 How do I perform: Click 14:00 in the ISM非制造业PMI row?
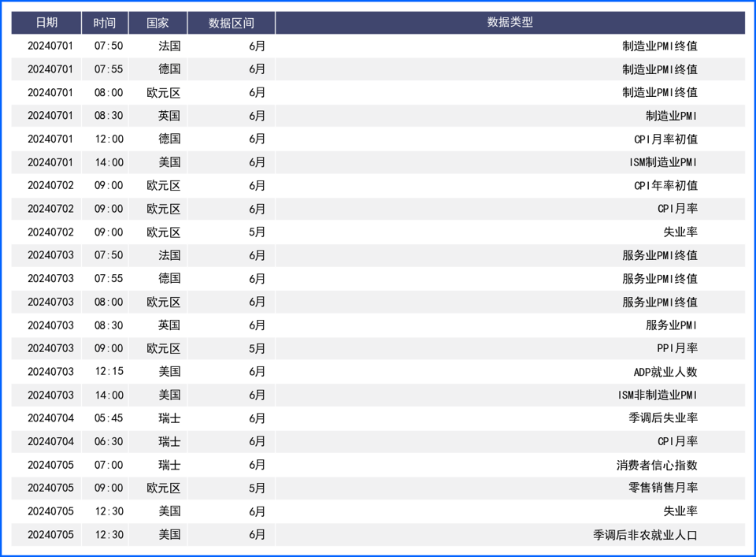[109, 395]
